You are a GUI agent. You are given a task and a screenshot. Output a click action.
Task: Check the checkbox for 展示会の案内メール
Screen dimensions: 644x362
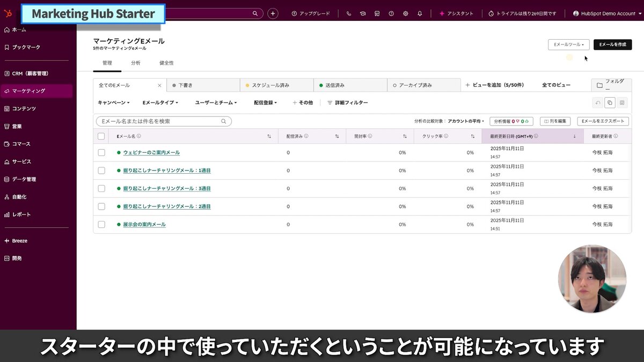coord(101,225)
